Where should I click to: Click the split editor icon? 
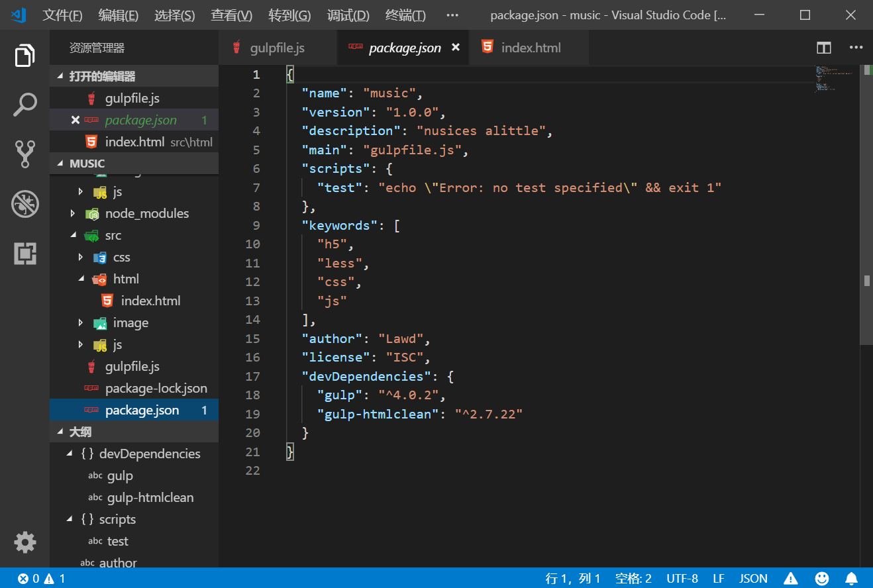pyautogui.click(x=824, y=48)
